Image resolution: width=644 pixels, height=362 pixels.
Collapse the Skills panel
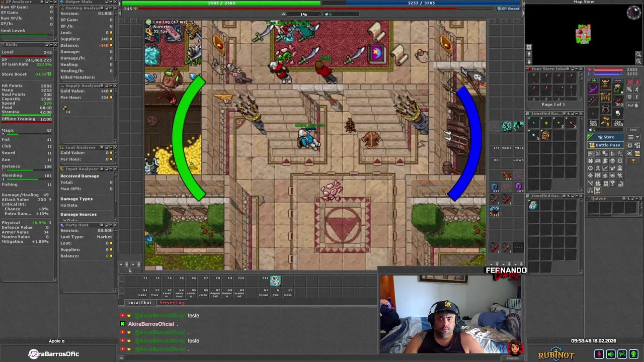coord(51,45)
